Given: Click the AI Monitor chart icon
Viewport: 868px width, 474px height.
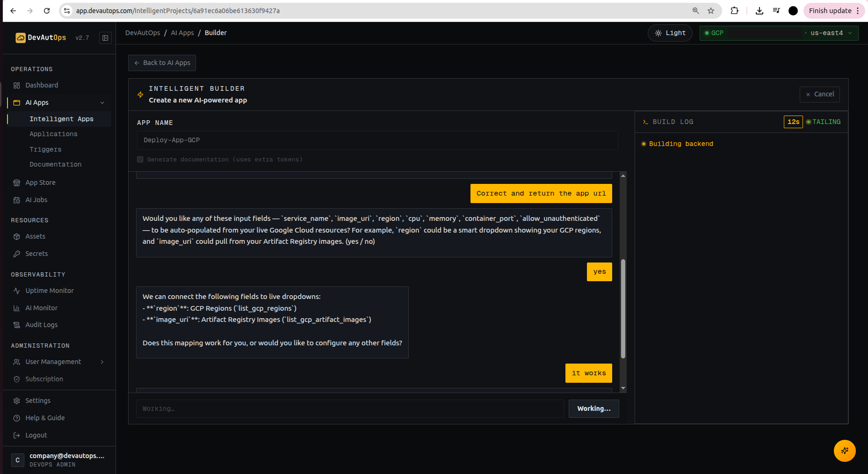Looking at the screenshot, I should coord(17,308).
